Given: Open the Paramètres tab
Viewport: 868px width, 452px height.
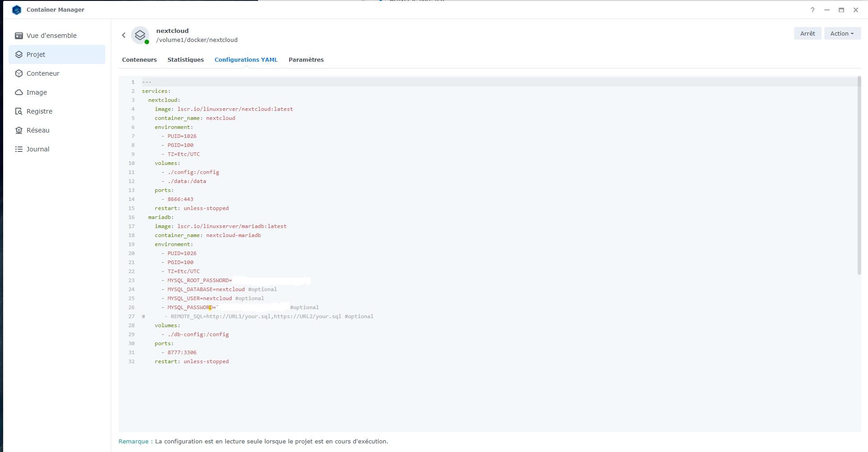Looking at the screenshot, I should [x=306, y=59].
